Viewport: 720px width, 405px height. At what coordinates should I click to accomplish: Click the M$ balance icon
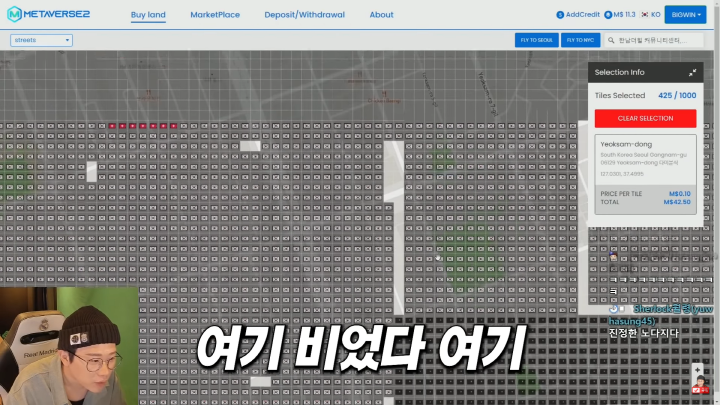pos(609,15)
